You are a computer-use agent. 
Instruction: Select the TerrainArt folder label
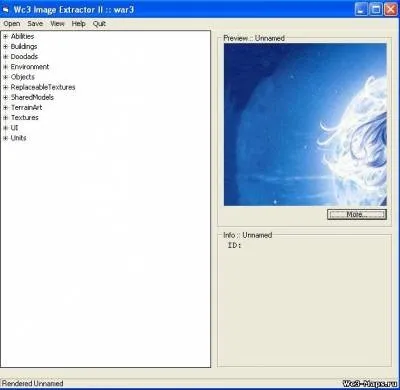[26, 107]
